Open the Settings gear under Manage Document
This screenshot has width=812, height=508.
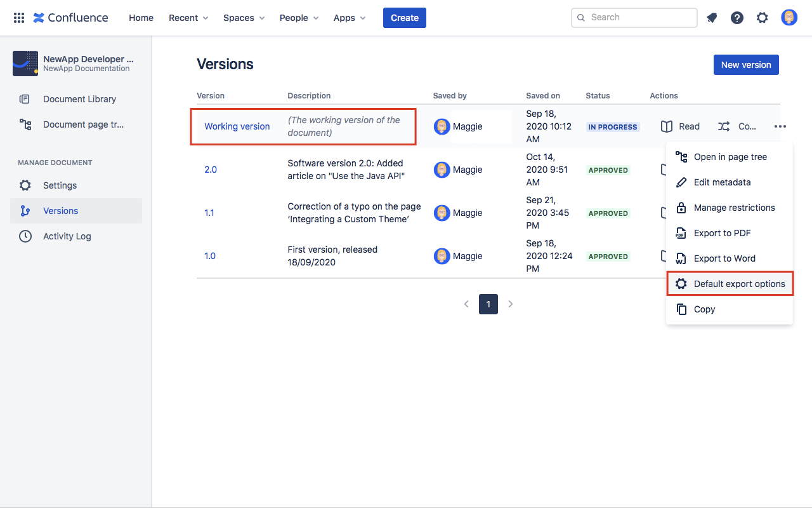(x=25, y=185)
